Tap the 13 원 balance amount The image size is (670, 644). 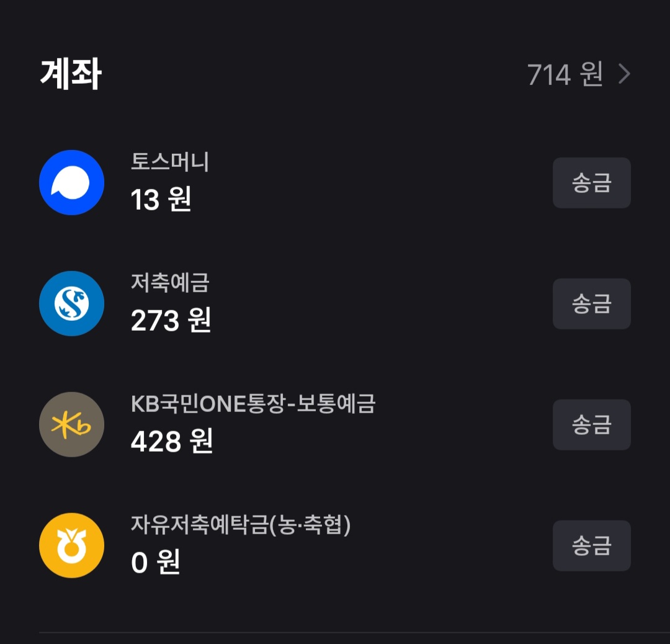pyautogui.click(x=161, y=200)
